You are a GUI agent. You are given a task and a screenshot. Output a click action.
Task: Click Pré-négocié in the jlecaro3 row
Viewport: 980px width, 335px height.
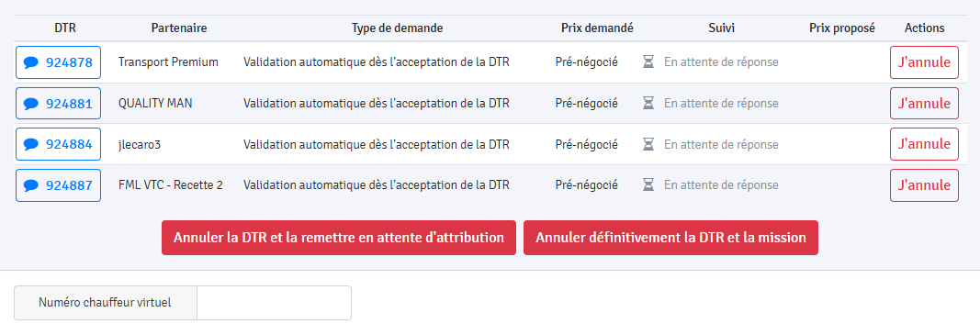click(x=586, y=144)
